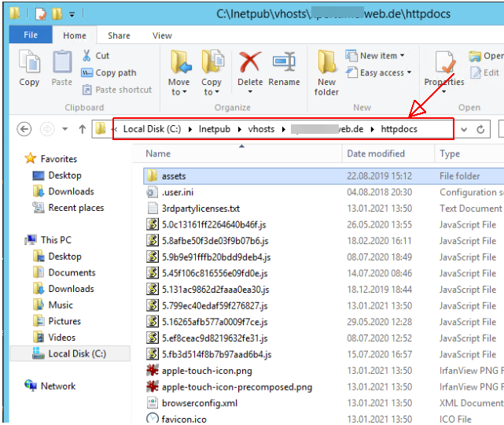
Task: Create a New folder via ribbon icon
Action: 327,71
